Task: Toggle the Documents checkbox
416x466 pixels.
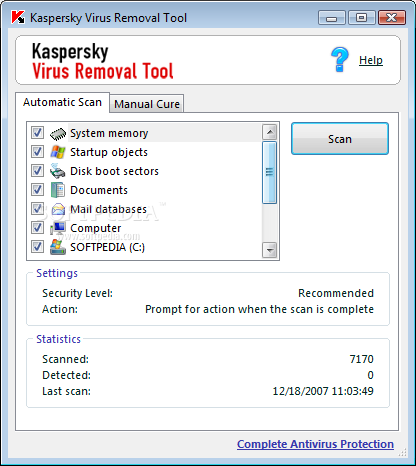Action: (x=37, y=190)
